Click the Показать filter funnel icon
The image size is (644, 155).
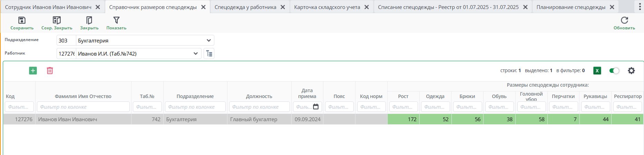tap(116, 20)
